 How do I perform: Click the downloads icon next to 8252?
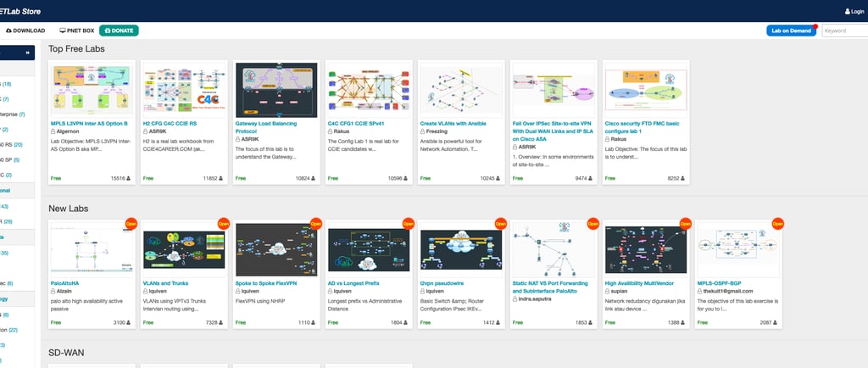tap(683, 178)
